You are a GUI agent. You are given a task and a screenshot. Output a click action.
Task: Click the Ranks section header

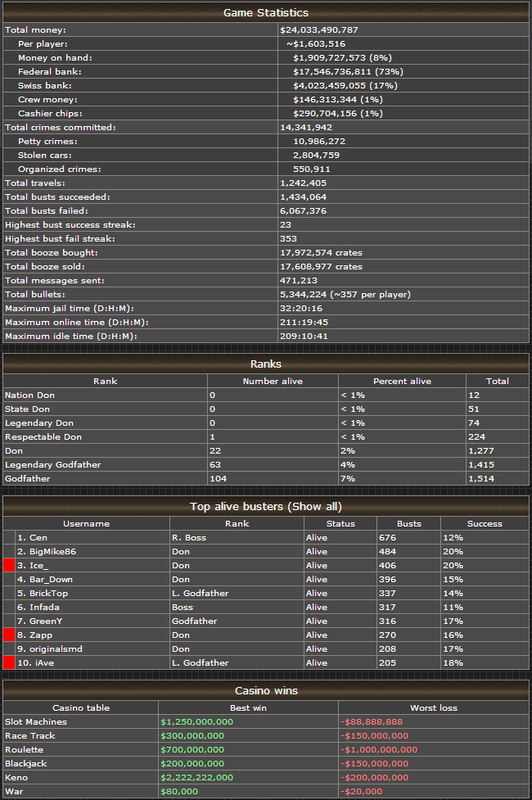pyautogui.click(x=266, y=364)
